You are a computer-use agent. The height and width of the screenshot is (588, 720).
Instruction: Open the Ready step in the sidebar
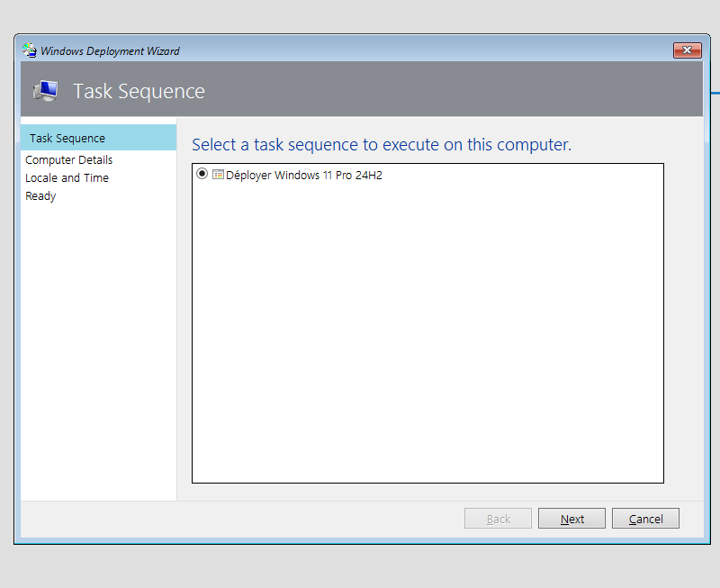[40, 195]
